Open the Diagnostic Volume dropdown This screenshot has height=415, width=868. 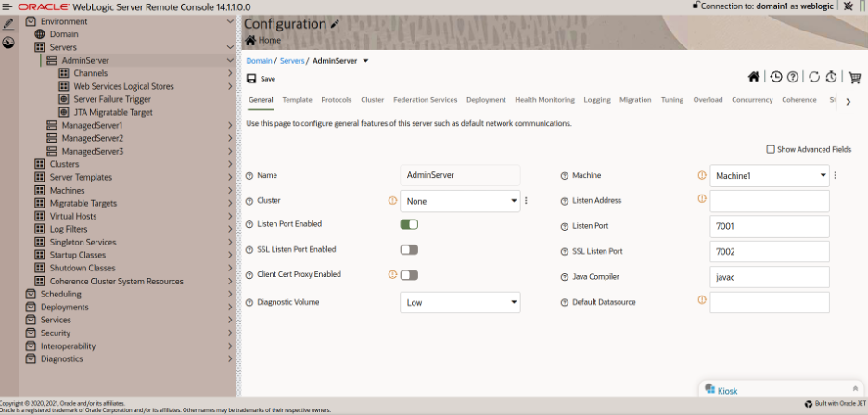click(460, 303)
